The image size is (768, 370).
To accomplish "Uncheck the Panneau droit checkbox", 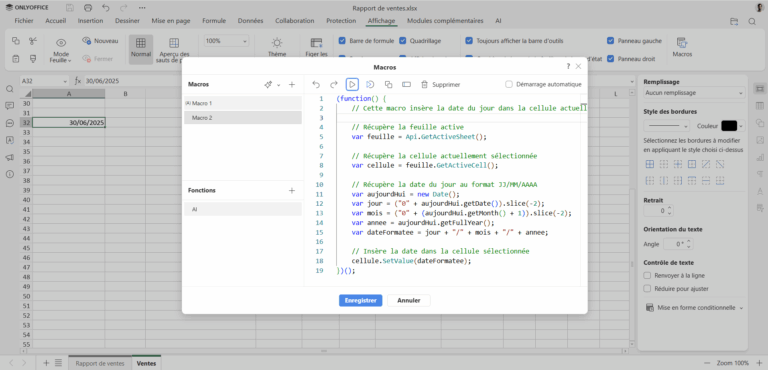I will point(610,59).
